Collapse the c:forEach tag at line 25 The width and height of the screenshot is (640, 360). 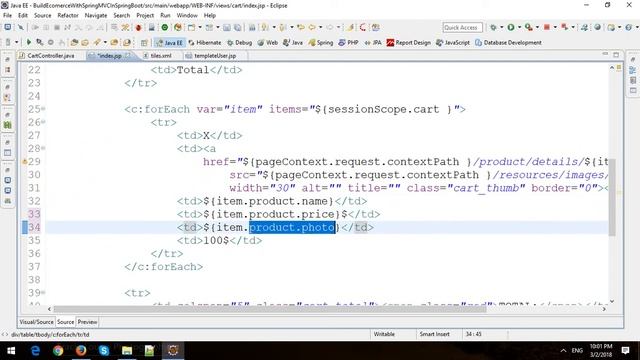tap(43, 109)
